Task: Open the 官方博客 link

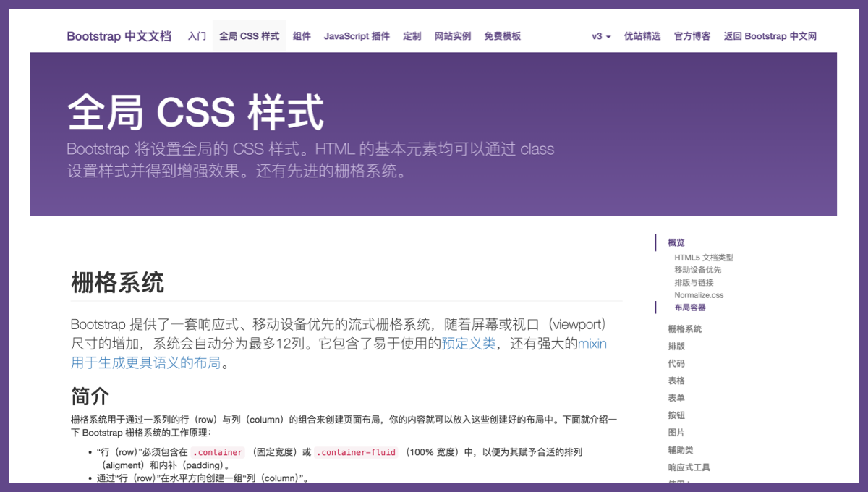Action: (x=692, y=36)
